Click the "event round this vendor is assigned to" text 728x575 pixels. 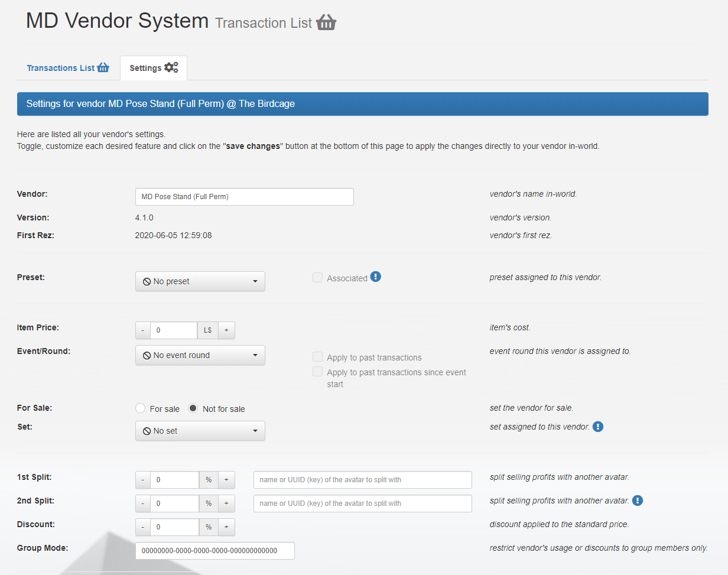point(560,351)
